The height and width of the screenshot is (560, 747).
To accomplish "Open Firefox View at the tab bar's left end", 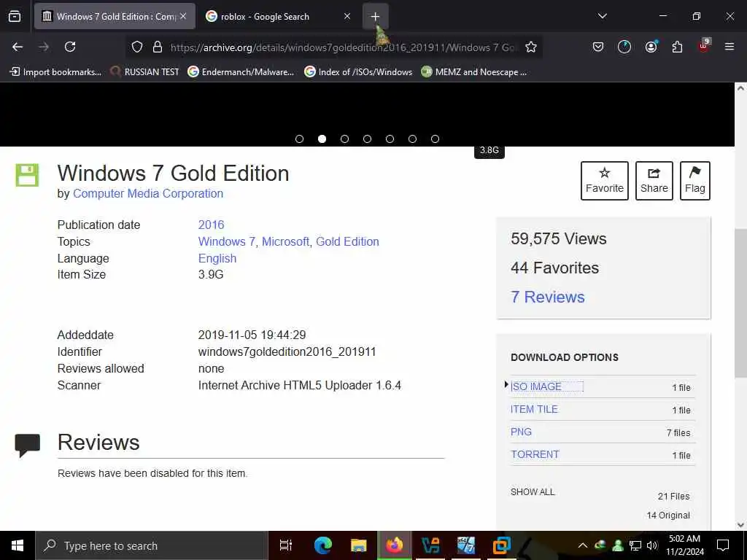I will [15, 16].
